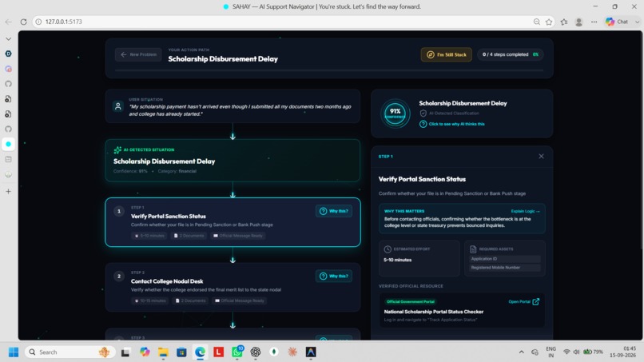
Task: Select the Contact College Nodal Desk step card
Action: click(233, 287)
